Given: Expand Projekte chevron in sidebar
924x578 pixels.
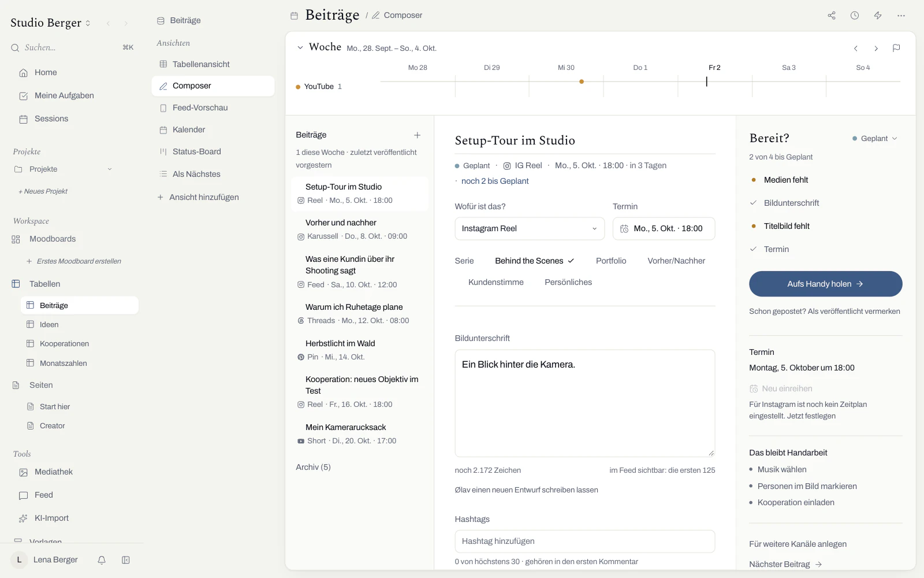Looking at the screenshot, I should (x=110, y=169).
